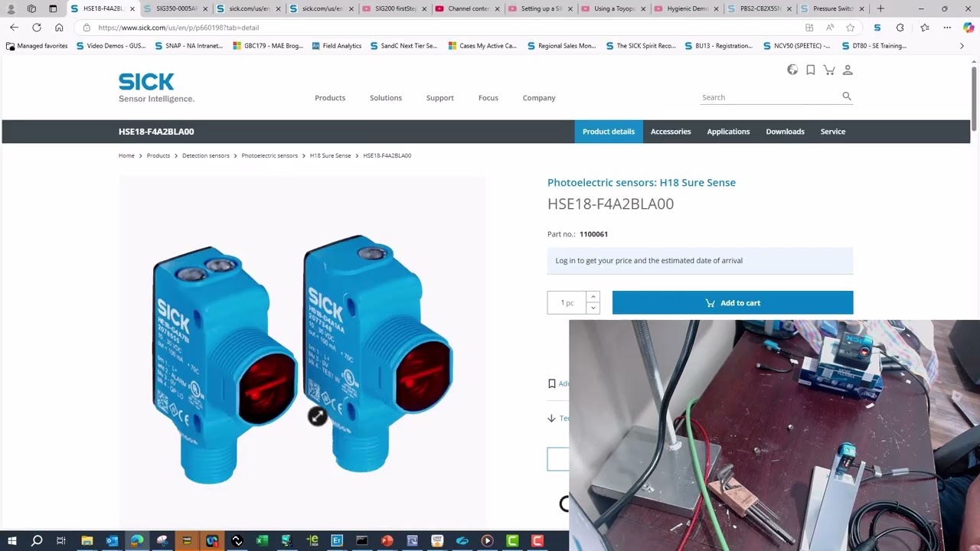Open the Company menu
This screenshot has width=980, height=551.
(x=539, y=98)
